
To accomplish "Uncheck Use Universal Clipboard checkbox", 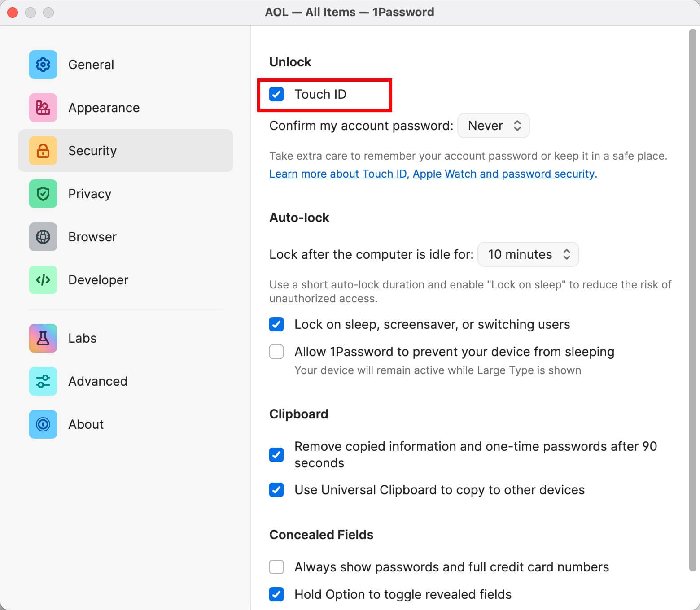I will pyautogui.click(x=276, y=490).
